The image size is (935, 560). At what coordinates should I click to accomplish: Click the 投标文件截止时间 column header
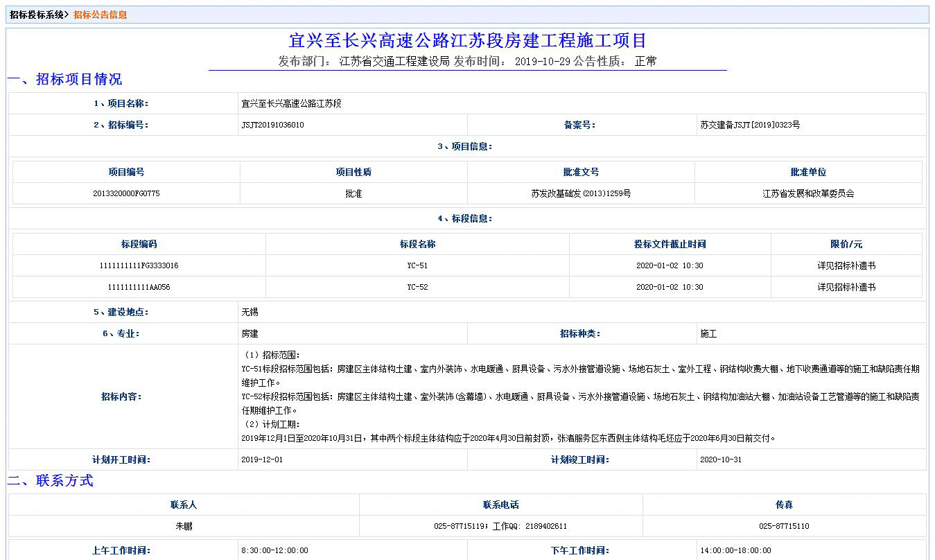click(670, 244)
